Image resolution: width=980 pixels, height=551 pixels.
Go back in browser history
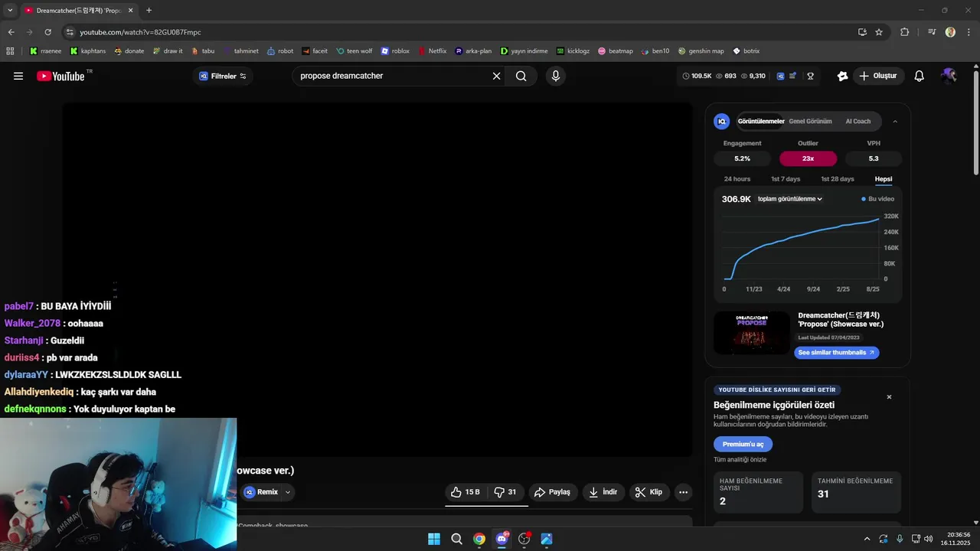click(11, 32)
